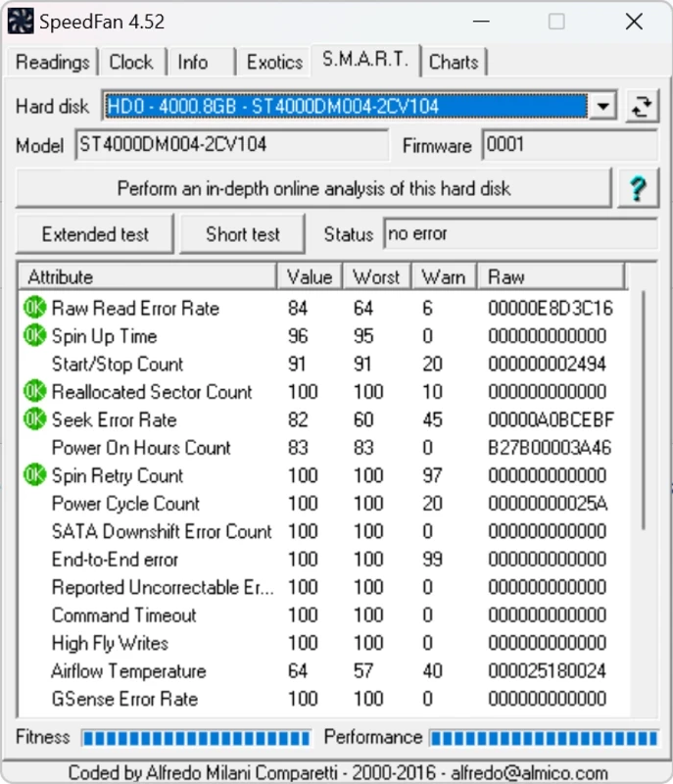The height and width of the screenshot is (784, 673).
Task: Run the Short test
Action: tap(243, 234)
